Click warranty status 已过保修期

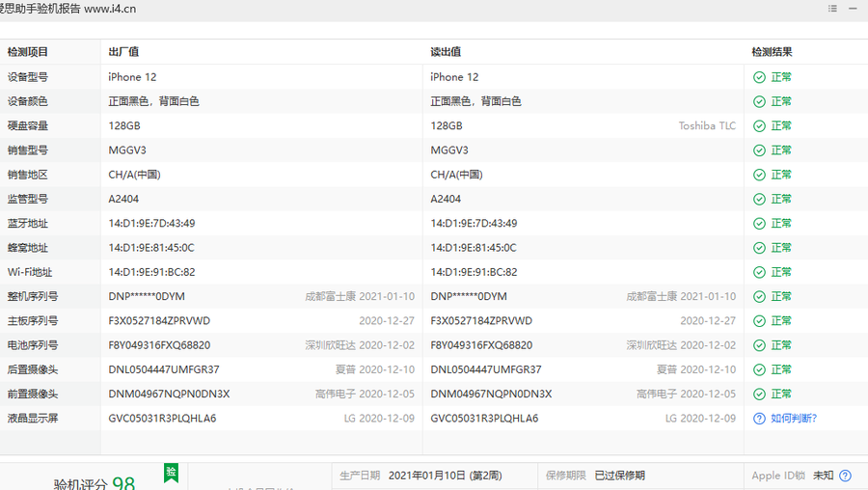[x=619, y=476]
